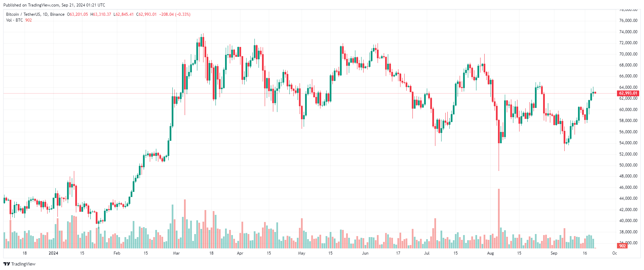Select the Mar marker on the time axis

(x=176, y=253)
